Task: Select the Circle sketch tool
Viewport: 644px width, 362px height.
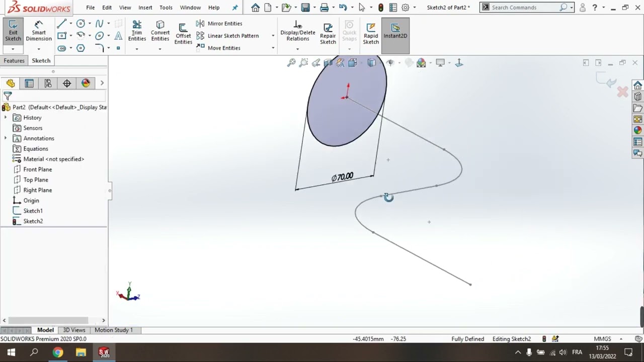Action: point(80,24)
